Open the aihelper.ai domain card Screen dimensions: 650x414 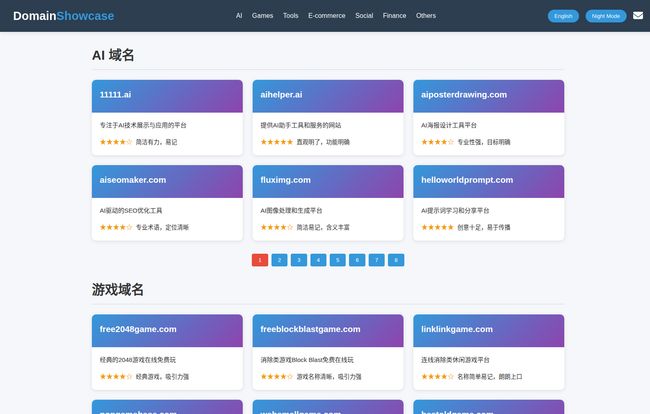coord(328,117)
